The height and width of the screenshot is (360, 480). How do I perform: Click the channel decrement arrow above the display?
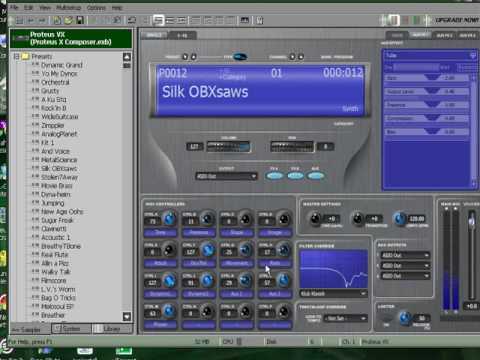point(292,57)
